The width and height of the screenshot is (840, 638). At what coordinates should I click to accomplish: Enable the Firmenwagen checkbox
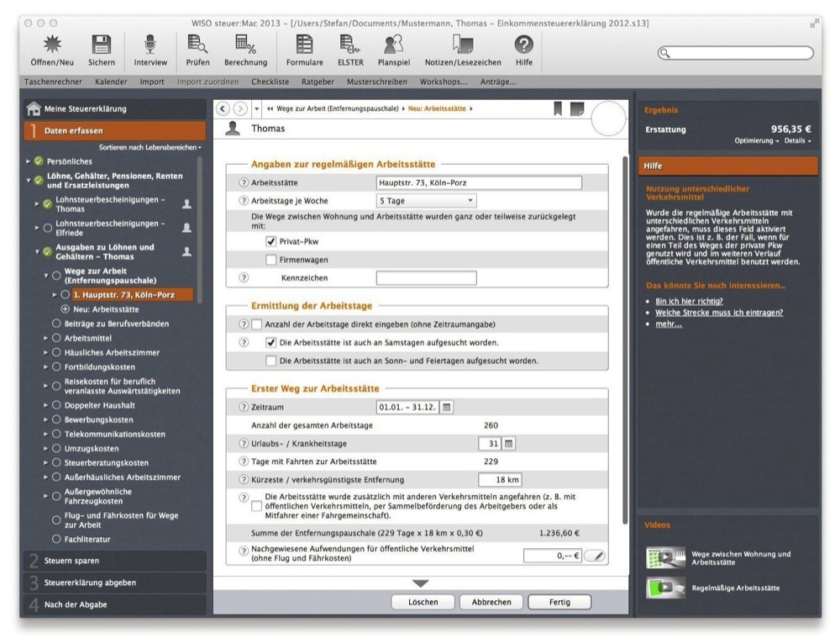[270, 260]
